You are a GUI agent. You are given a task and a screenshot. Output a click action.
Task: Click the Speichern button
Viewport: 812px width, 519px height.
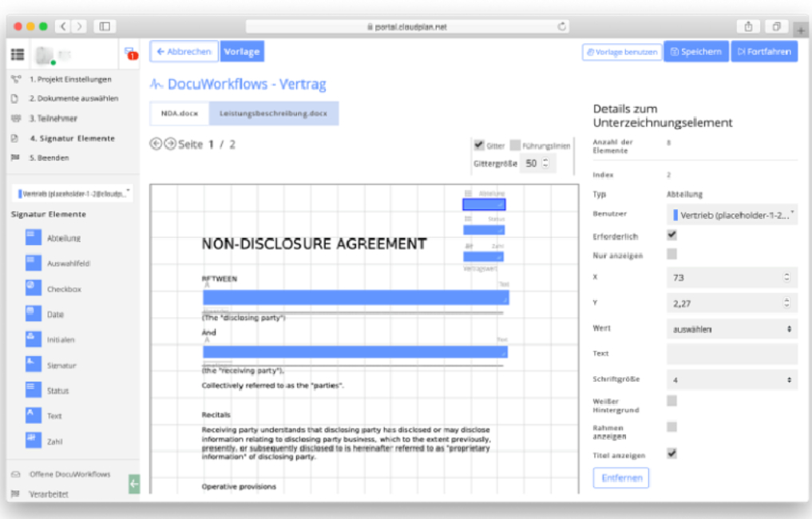pos(696,52)
